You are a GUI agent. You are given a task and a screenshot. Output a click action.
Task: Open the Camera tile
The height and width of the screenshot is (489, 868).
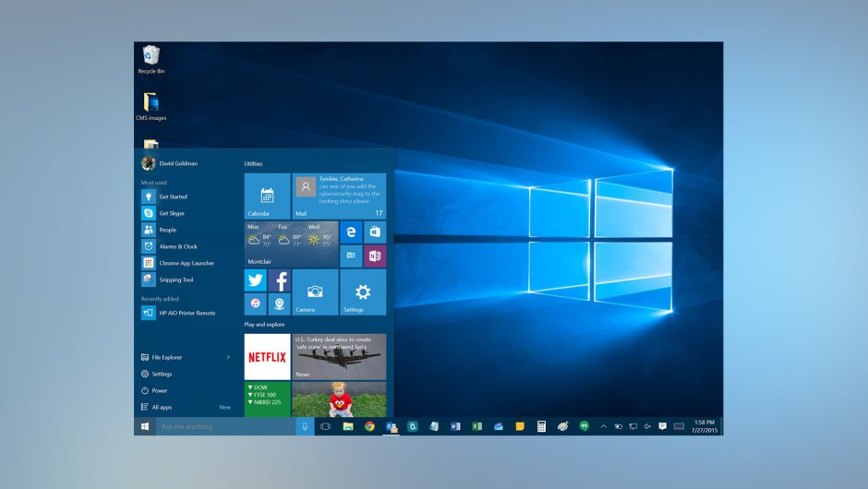[315, 292]
